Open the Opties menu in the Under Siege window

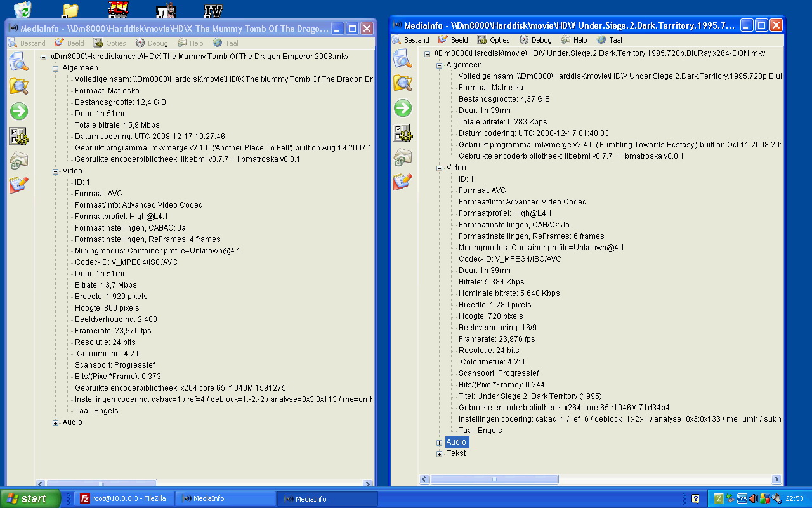pyautogui.click(x=494, y=40)
